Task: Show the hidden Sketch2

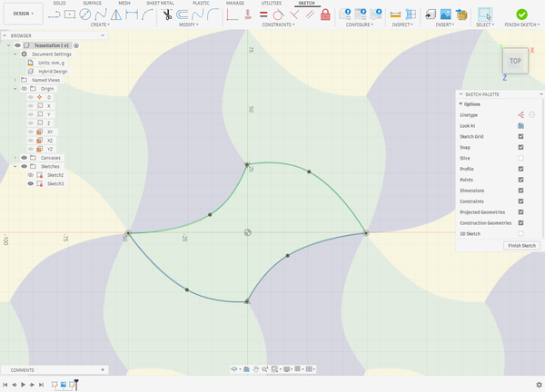Action: [x=31, y=175]
